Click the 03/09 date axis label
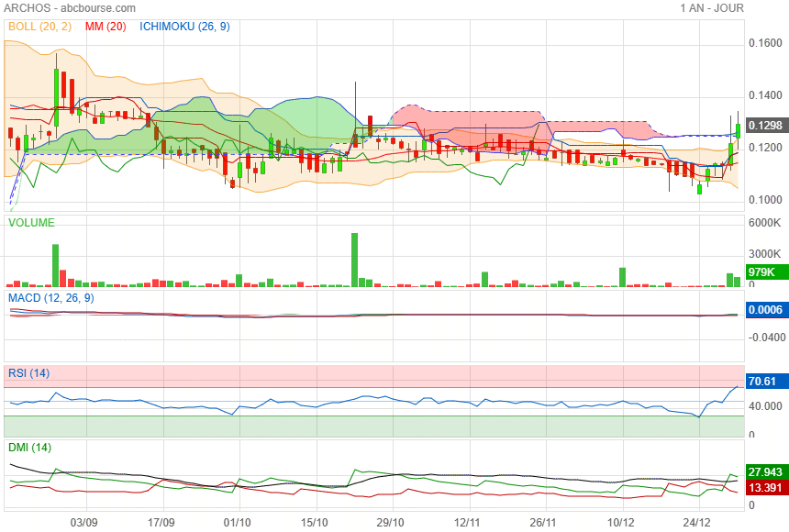Image resolution: width=789 pixels, height=532 pixels. (84, 522)
